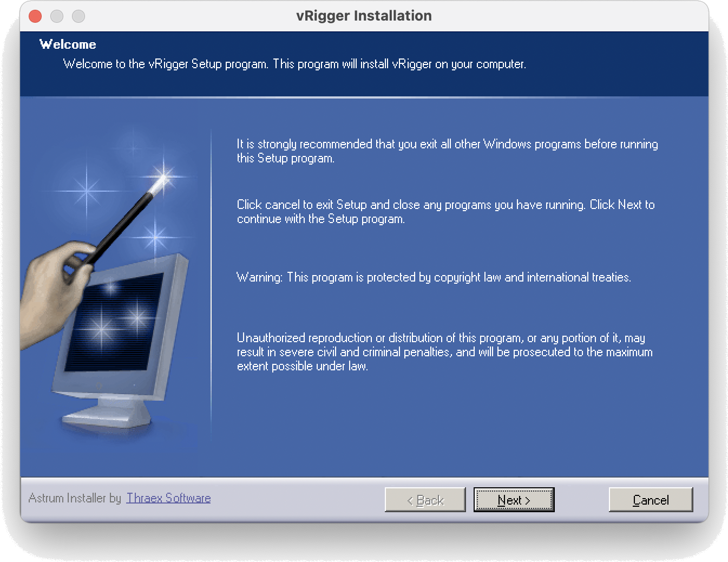The height and width of the screenshot is (562, 728).
Task: Click the green zoom traffic light
Action: pyautogui.click(x=78, y=16)
